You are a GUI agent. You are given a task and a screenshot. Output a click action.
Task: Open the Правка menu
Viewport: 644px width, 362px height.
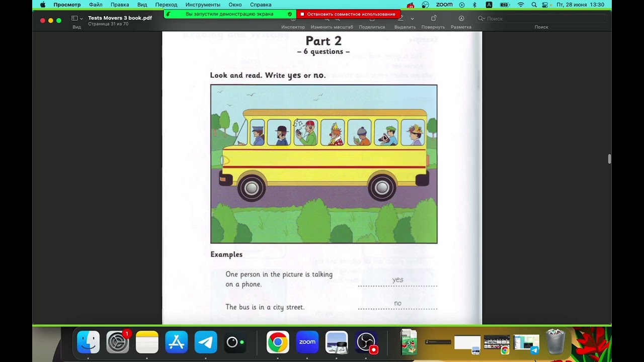(x=120, y=5)
